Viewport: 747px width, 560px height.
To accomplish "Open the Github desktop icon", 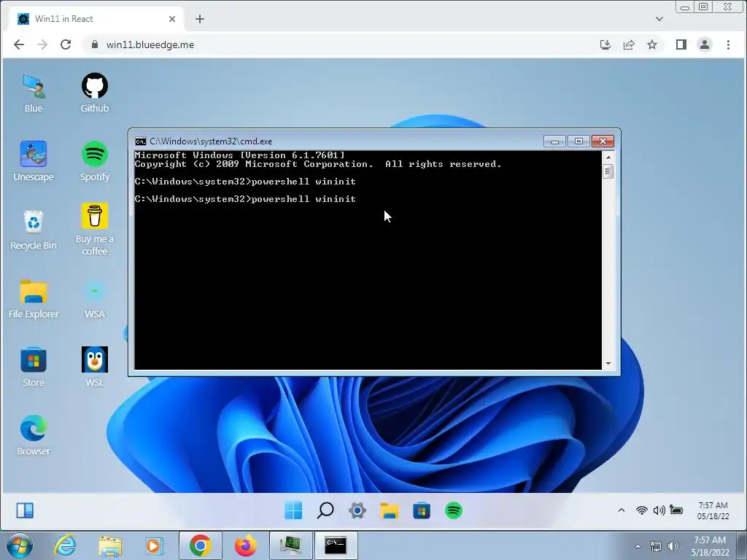I will pyautogui.click(x=94, y=93).
